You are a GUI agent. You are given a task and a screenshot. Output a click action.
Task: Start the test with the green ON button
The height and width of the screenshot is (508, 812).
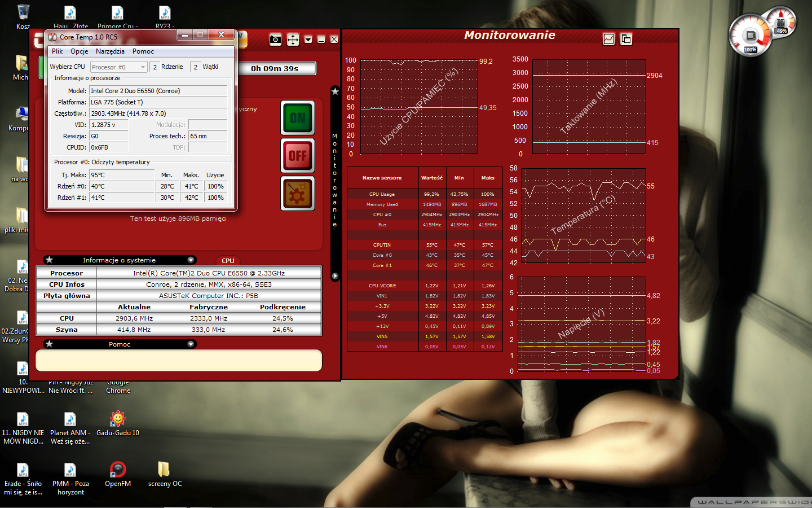pyautogui.click(x=298, y=118)
